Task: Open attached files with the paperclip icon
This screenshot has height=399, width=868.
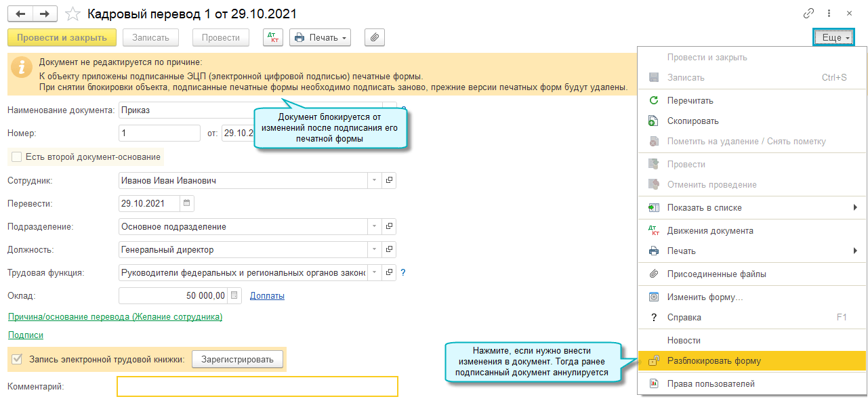Action: click(374, 38)
